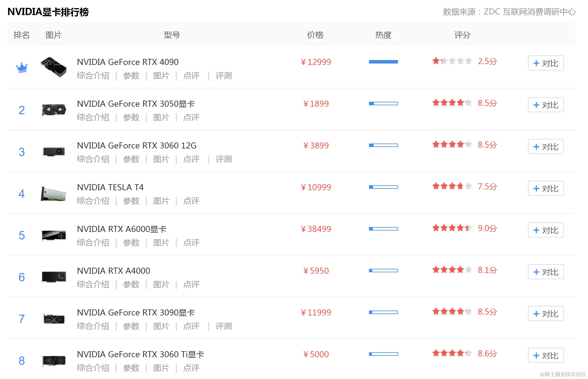Add RTX 4090 to comparison with 对比
The width and height of the screenshot is (588, 379).
[545, 63]
